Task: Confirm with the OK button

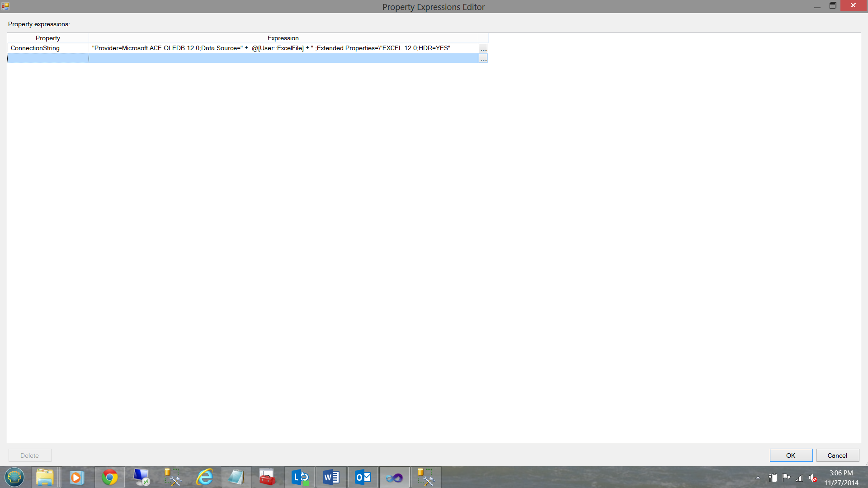Action: click(x=791, y=455)
